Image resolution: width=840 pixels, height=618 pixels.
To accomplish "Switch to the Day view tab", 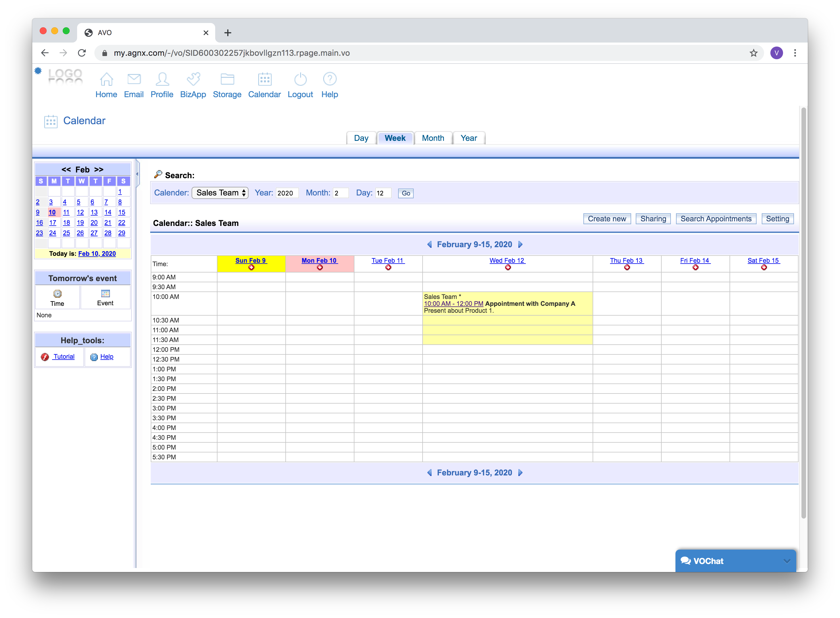I will pos(361,138).
